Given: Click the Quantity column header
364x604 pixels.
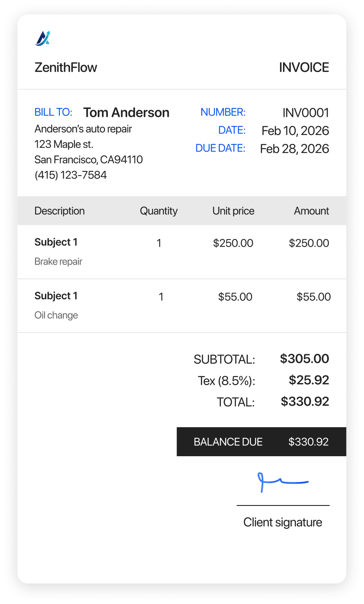Looking at the screenshot, I should click(x=158, y=211).
